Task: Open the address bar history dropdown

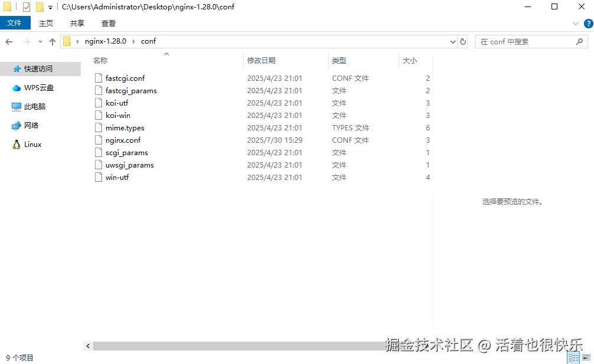Action: (452, 41)
